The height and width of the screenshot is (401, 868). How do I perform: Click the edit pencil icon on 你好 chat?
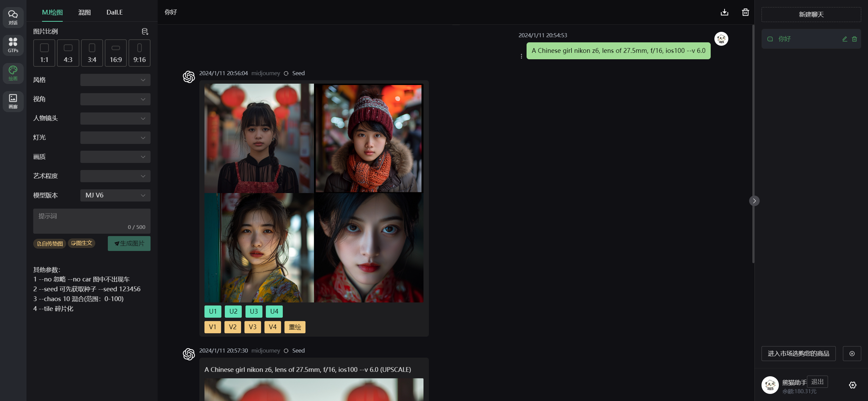click(x=845, y=39)
